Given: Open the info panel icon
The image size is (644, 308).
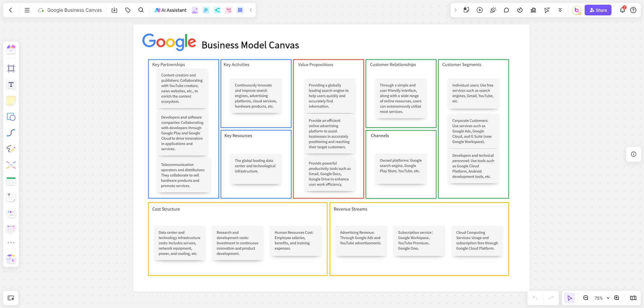Looking at the screenshot, I should pyautogui.click(x=634, y=154).
